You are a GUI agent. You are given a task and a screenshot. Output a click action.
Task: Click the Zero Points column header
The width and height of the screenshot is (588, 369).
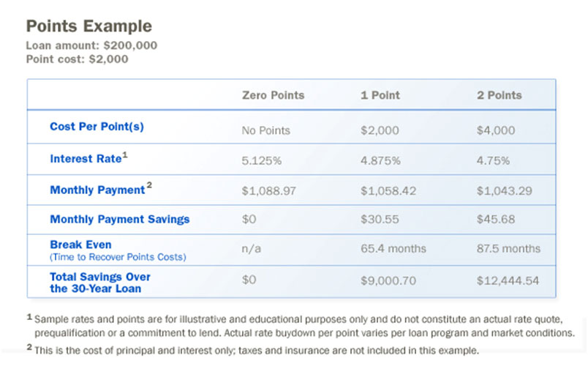273,95
